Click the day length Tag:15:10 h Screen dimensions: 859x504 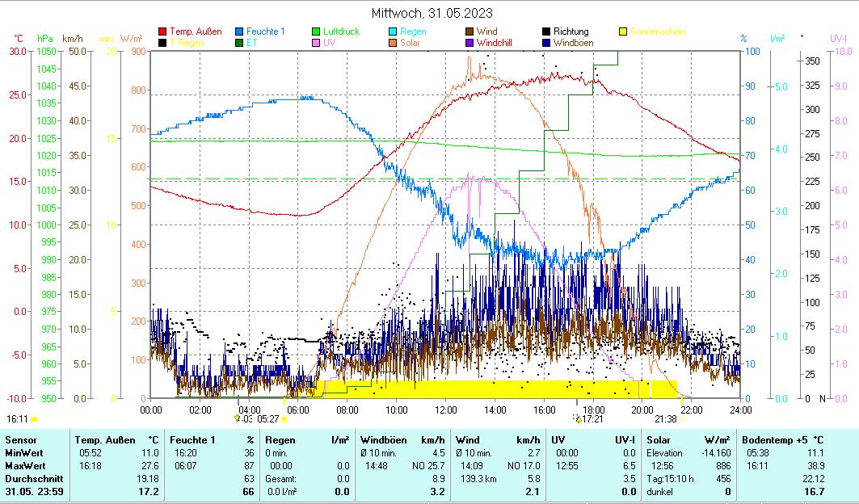[x=670, y=479]
